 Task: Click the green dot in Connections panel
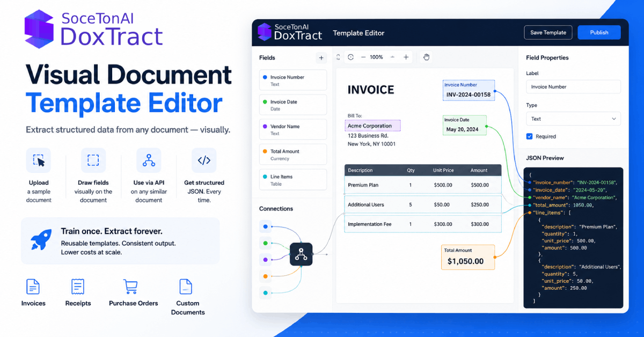(x=265, y=243)
